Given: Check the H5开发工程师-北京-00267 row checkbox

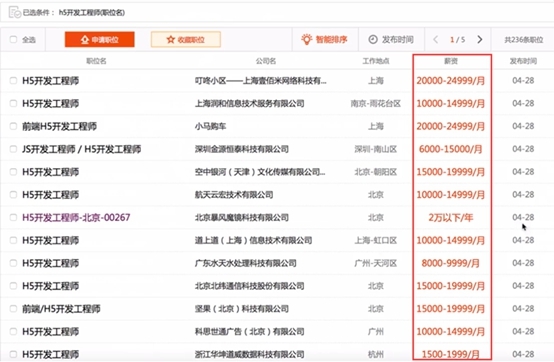Looking at the screenshot, I should point(13,218).
